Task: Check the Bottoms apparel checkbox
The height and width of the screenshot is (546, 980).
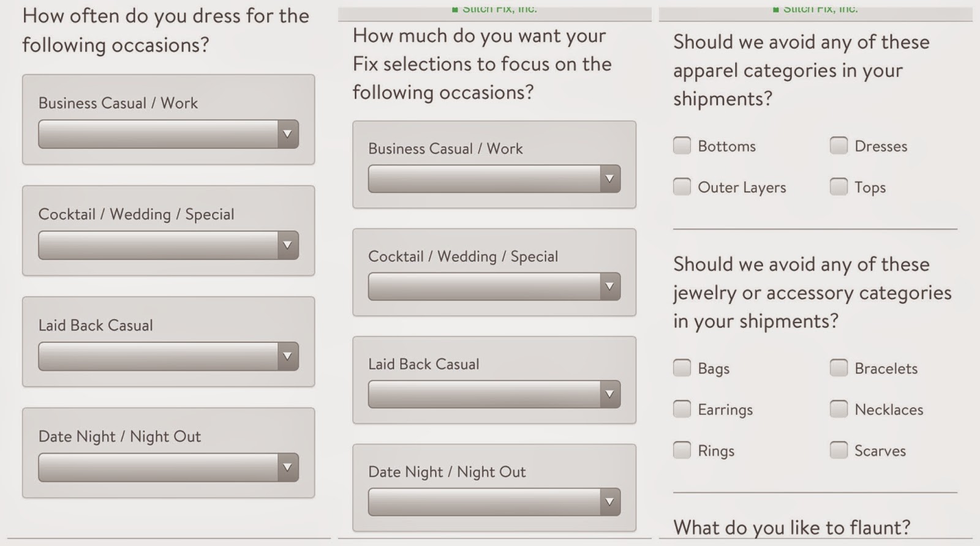Action: click(x=682, y=146)
